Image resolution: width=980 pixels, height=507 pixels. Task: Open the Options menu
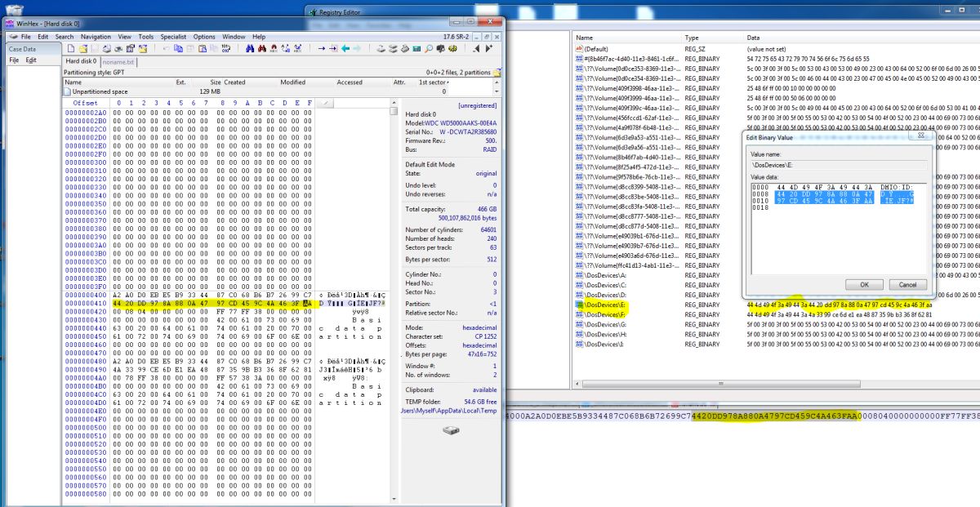point(204,37)
